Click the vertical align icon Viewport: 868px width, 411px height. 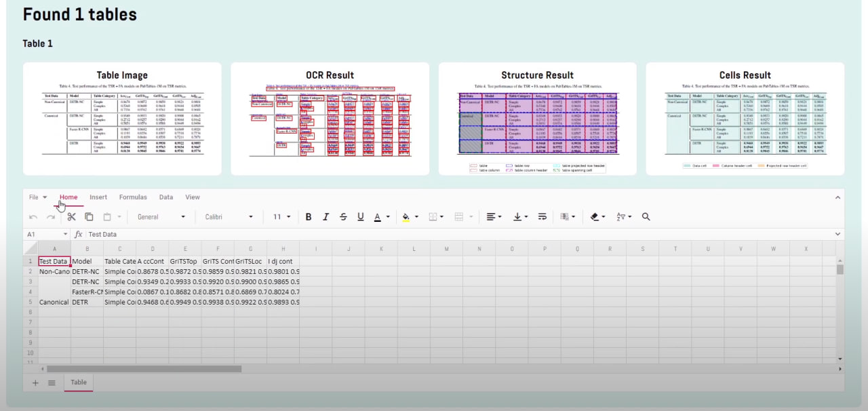click(x=517, y=217)
